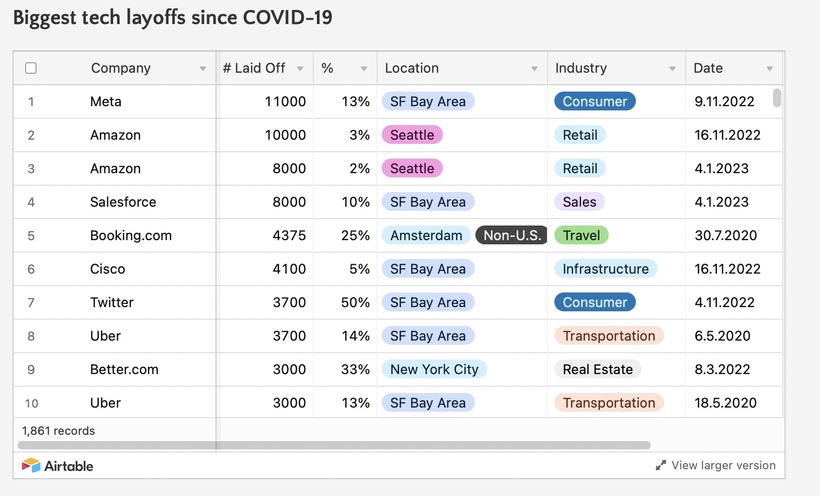Viewport: 820px width, 496px height.
Task: Click the date 6.5.2020
Action: tap(722, 336)
